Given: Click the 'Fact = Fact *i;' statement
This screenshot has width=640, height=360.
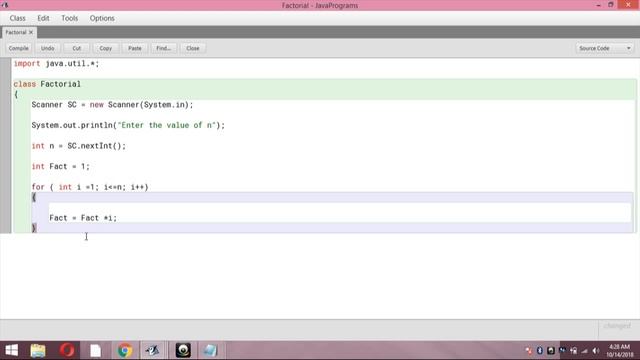Looking at the screenshot, I should coord(83,218).
